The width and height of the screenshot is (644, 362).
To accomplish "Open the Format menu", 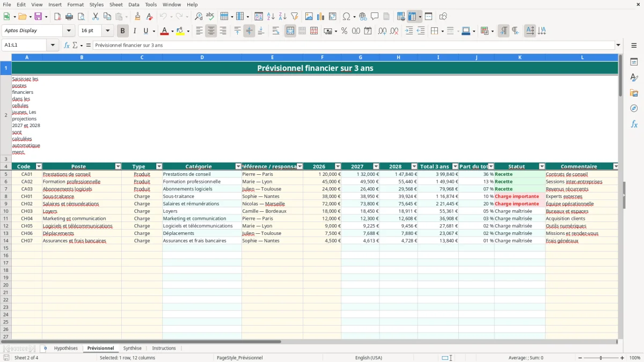I will coord(75,4).
